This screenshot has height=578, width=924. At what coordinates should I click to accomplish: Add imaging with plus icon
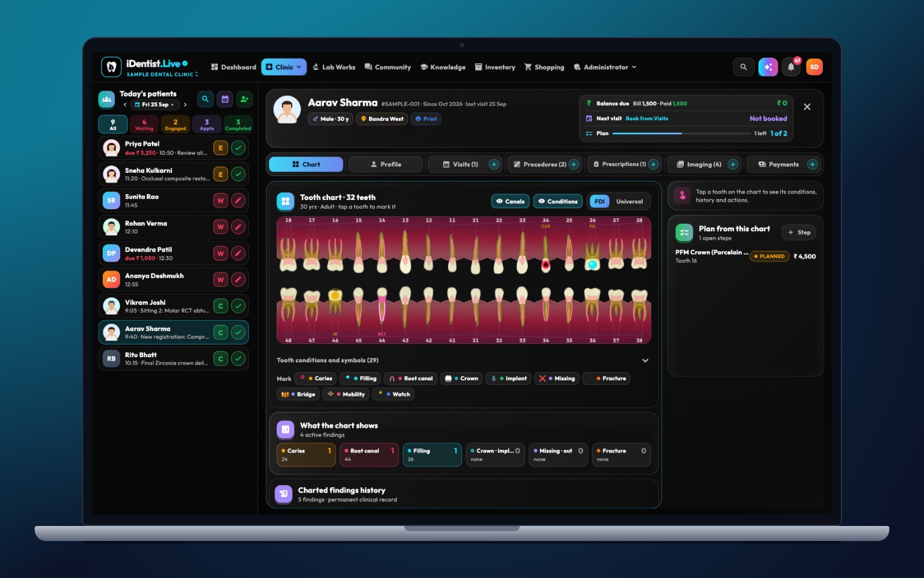[x=733, y=165]
